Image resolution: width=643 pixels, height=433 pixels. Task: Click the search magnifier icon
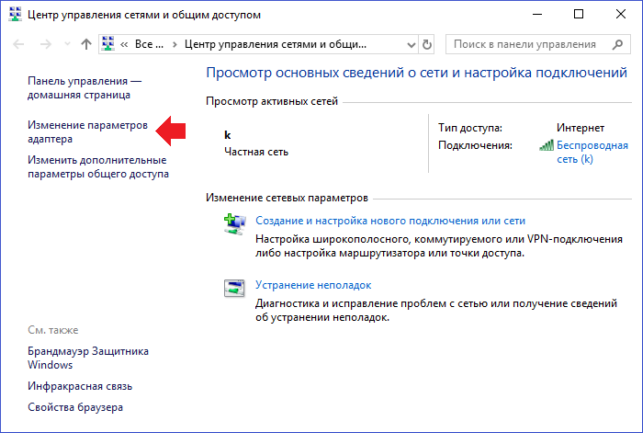click(x=618, y=44)
